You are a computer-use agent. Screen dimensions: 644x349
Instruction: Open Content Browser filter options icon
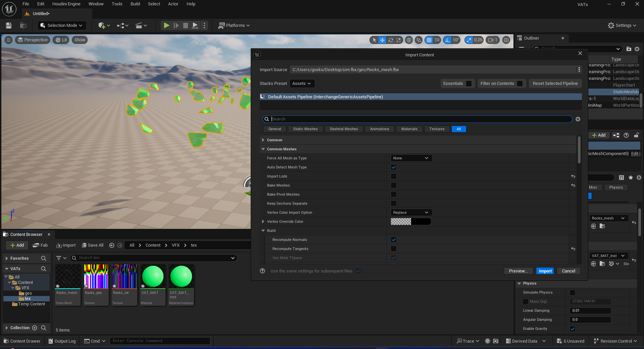point(61,258)
